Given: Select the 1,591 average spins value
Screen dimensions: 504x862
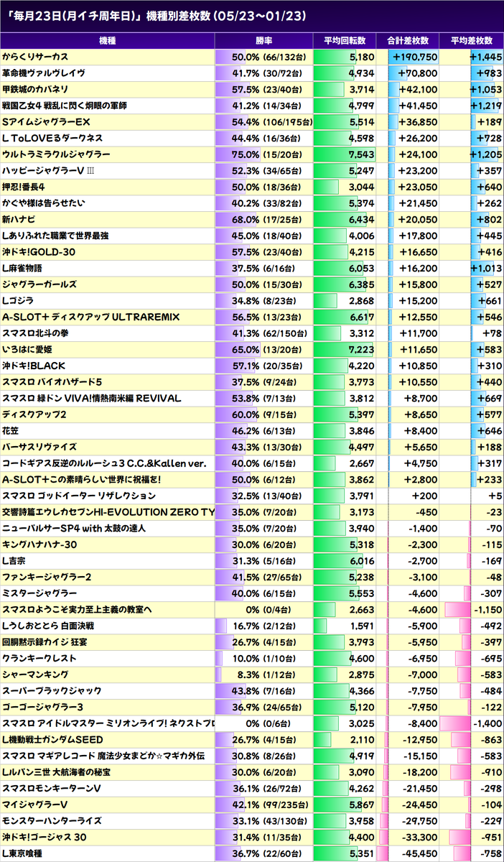Looking at the screenshot, I should [361, 626].
